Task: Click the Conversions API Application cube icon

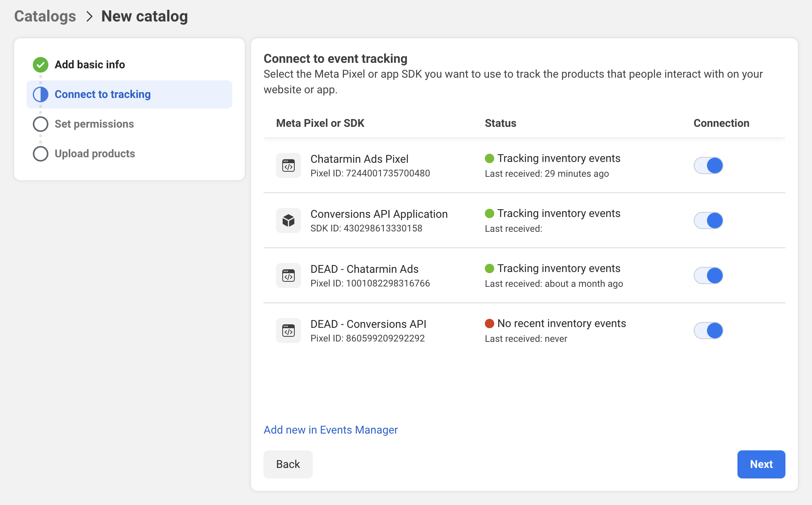Action: click(x=288, y=220)
